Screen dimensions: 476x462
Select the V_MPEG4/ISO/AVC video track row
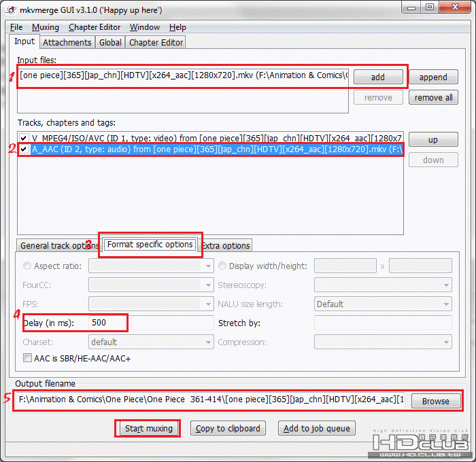pyautogui.click(x=210, y=139)
